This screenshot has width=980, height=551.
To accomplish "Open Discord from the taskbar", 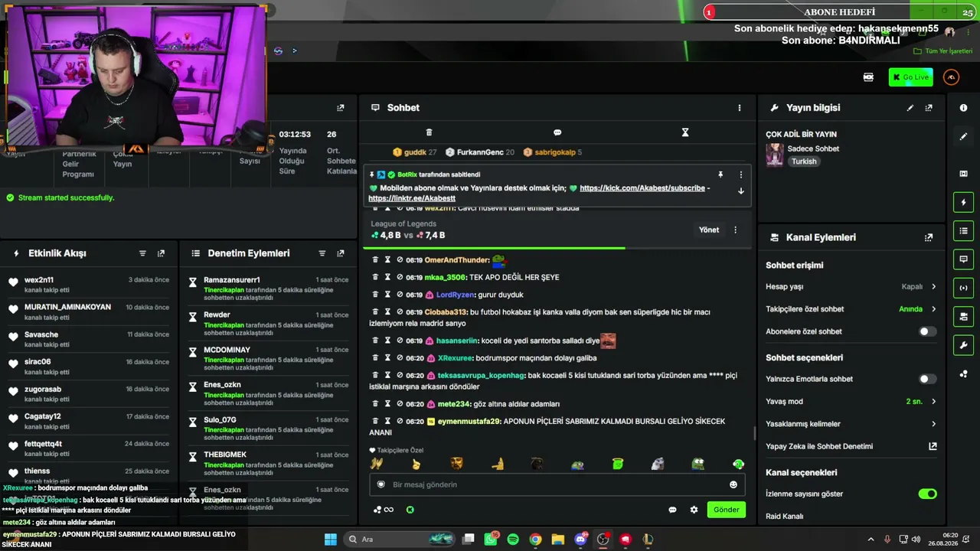I will click(x=580, y=540).
